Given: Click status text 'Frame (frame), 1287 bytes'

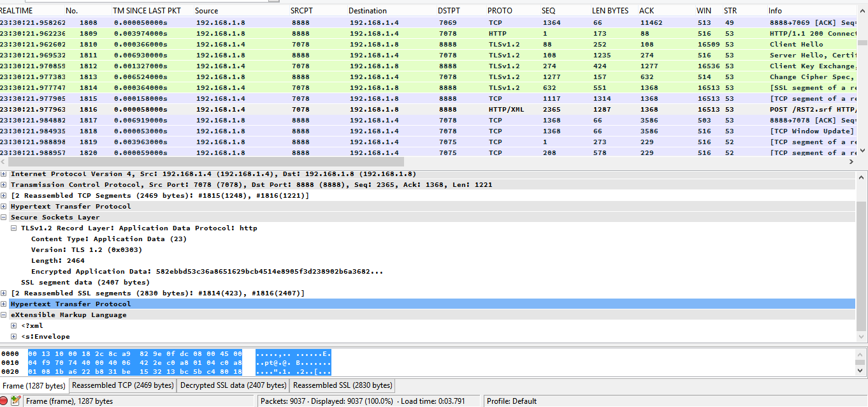Looking at the screenshot, I should pos(69,401).
